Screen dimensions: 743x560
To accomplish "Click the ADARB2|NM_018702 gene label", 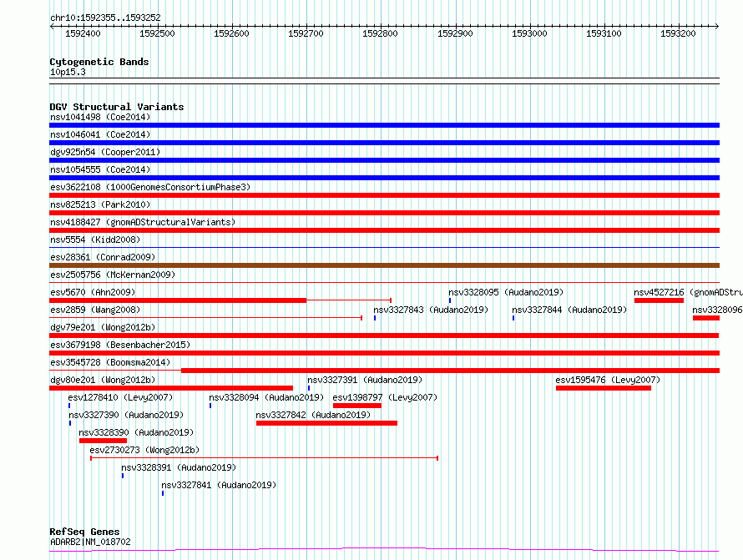I will (90, 542).
